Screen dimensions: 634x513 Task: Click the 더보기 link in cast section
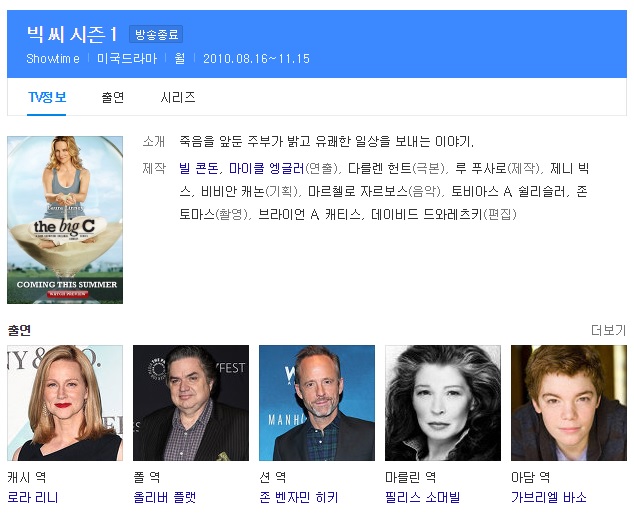[608, 330]
